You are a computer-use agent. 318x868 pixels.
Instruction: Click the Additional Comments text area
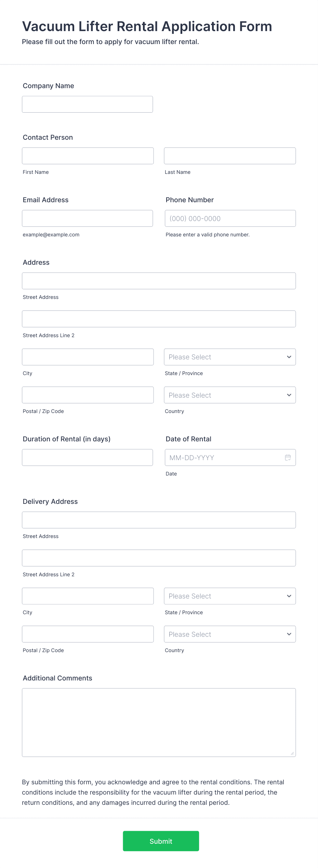[x=159, y=722]
